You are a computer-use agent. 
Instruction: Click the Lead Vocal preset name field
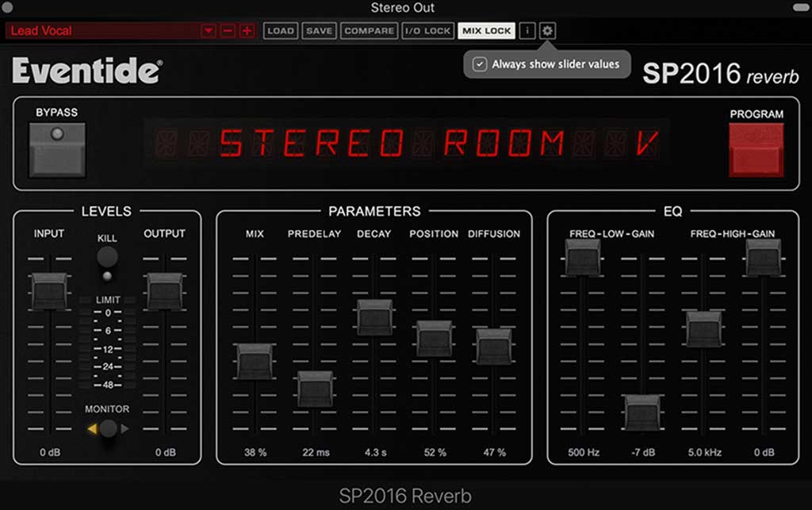pyautogui.click(x=103, y=31)
